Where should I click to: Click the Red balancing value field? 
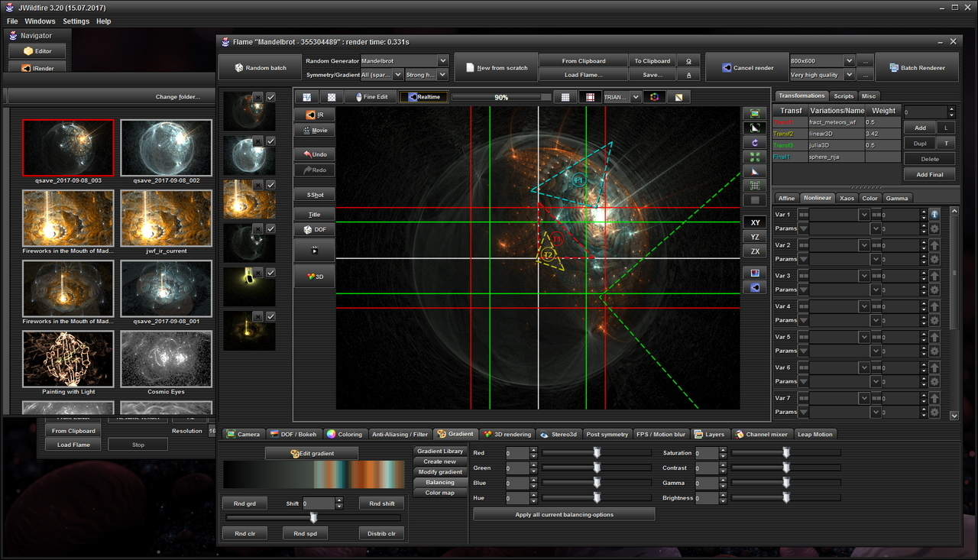click(516, 453)
